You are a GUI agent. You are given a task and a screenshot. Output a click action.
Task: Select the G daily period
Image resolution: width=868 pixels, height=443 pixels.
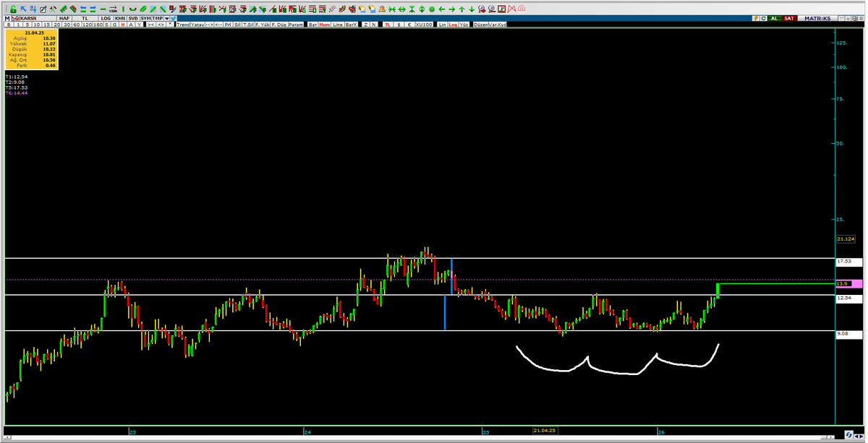pos(114,25)
